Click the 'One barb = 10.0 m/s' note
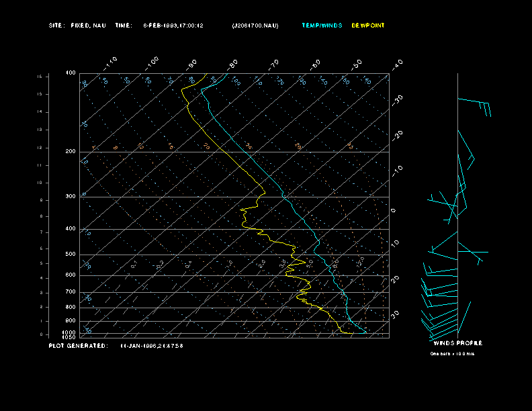The width and height of the screenshot is (532, 411). coord(452,354)
